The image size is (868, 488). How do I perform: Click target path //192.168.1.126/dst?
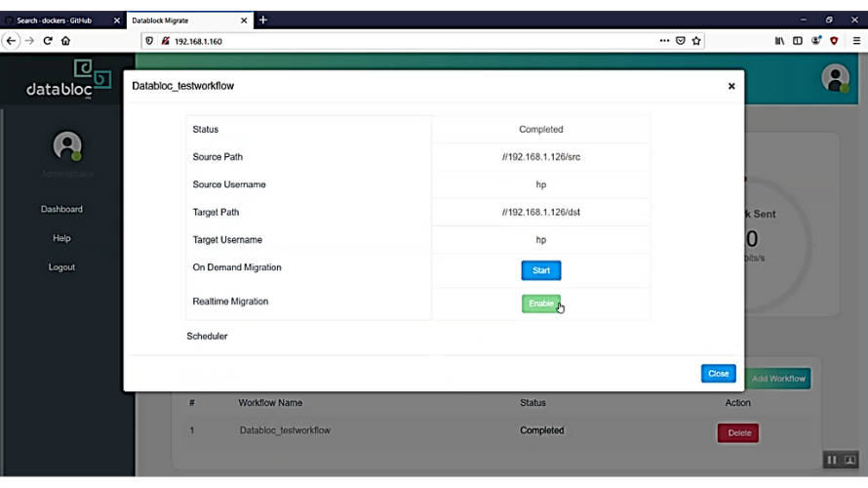coord(541,212)
